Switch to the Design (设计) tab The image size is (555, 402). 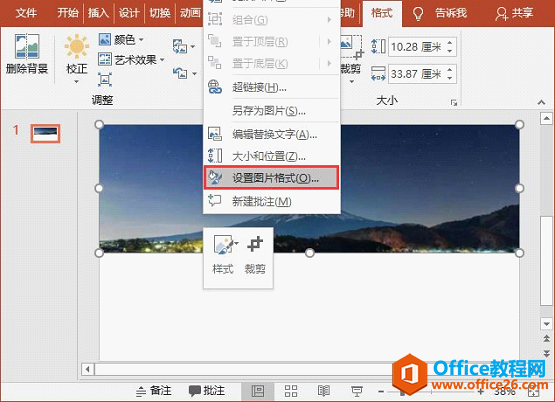[129, 13]
